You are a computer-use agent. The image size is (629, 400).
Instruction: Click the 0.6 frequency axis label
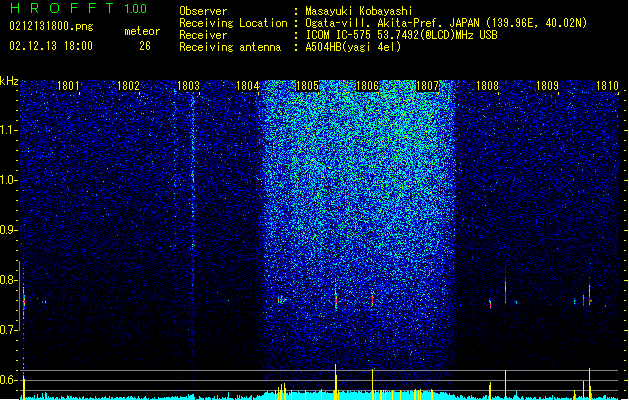9,380
